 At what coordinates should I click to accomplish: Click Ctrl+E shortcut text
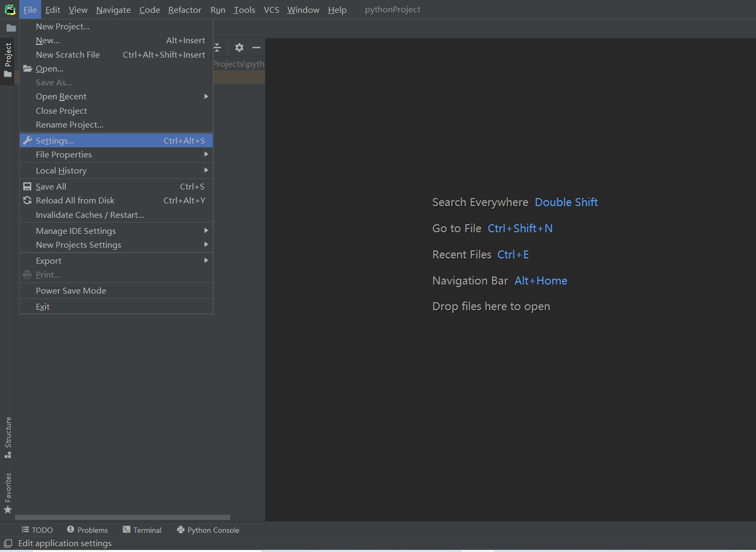(513, 255)
